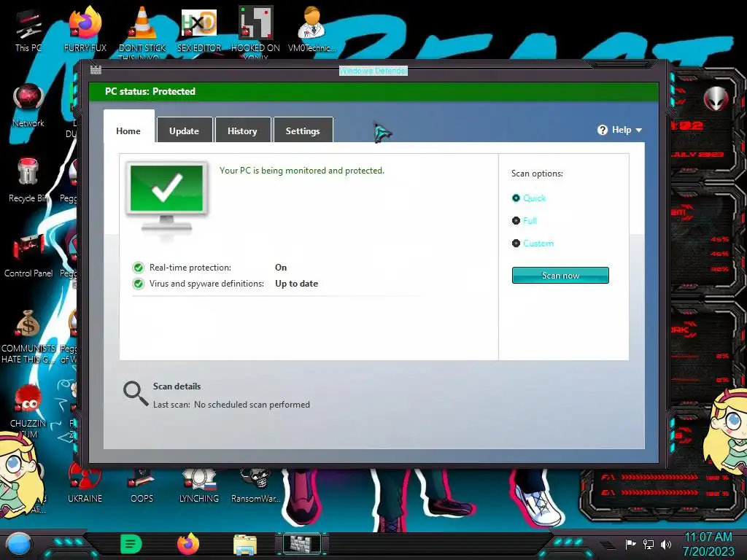Click the Scan details magnifier icon
747x560 pixels.
click(136, 394)
